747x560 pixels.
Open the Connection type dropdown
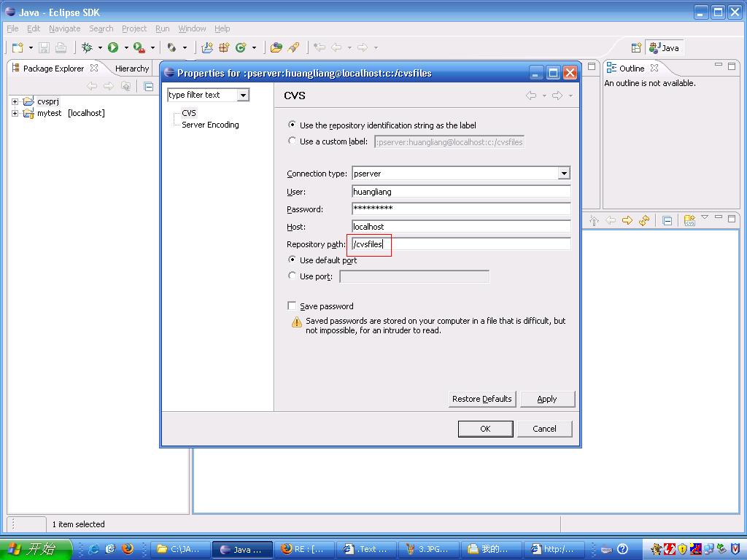[564, 174]
